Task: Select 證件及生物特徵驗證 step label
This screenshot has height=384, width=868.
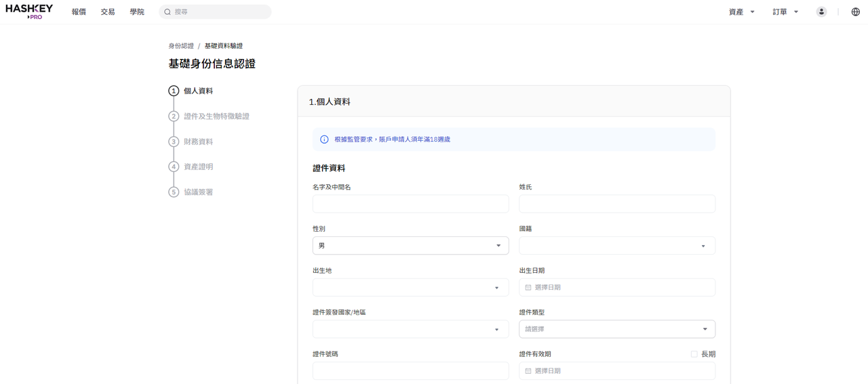Action: pyautogui.click(x=216, y=116)
